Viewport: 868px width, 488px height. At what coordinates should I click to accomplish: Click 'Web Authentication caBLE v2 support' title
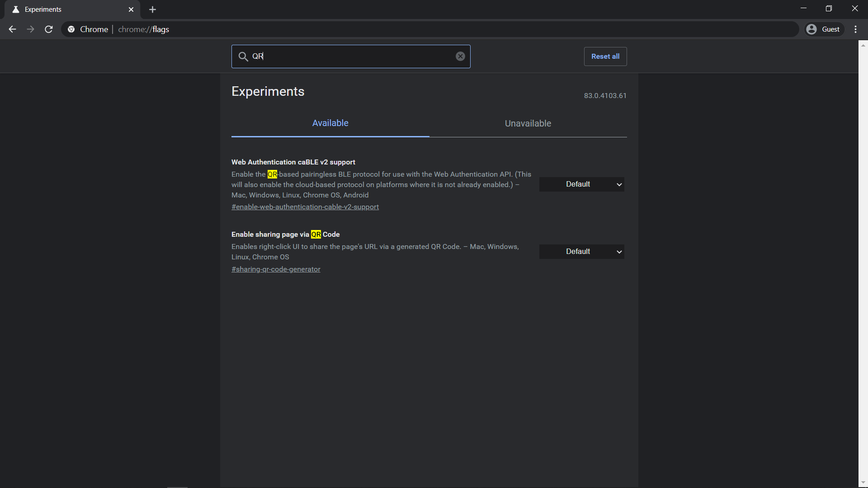[293, 162]
